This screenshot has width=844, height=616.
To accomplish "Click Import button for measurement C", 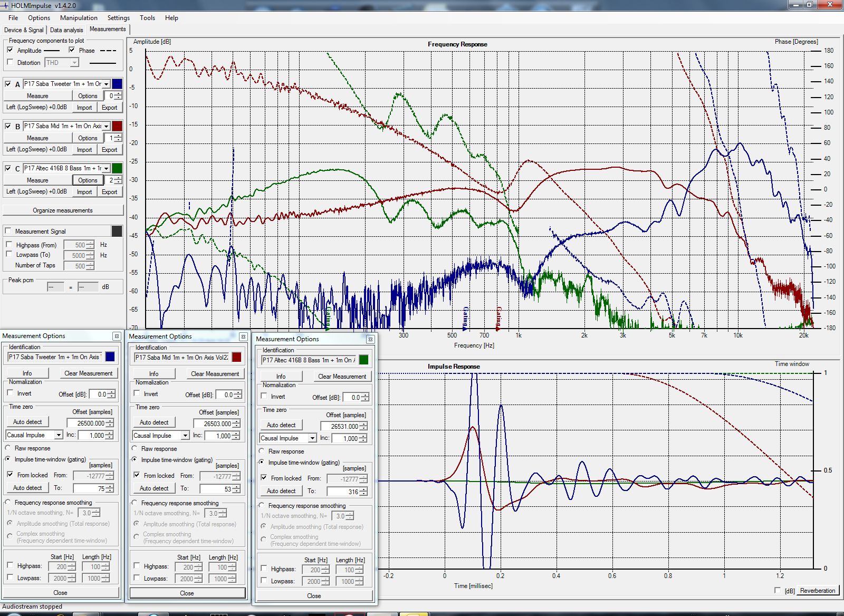I will pyautogui.click(x=84, y=192).
